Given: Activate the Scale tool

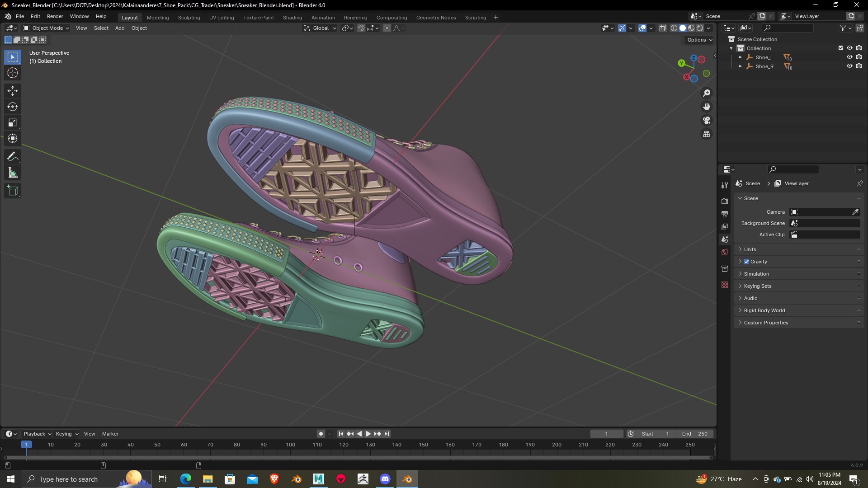Looking at the screenshot, I should [x=13, y=122].
